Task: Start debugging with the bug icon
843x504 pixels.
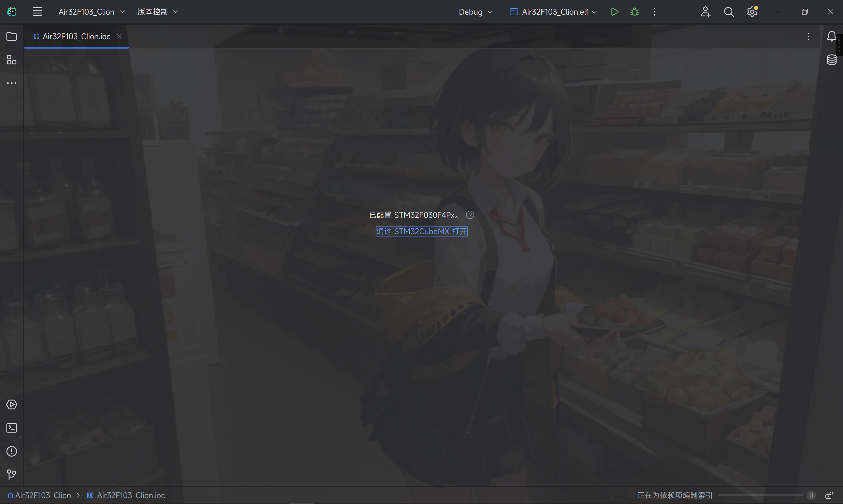Action: [634, 12]
